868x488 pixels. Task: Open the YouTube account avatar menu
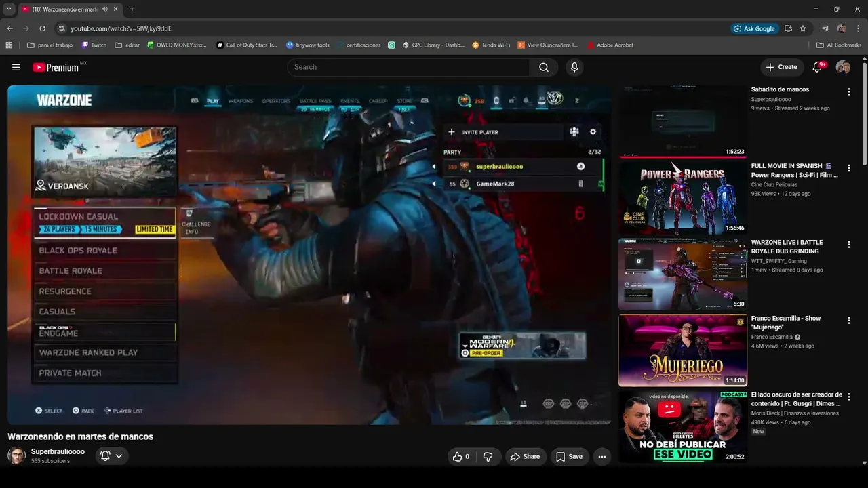[843, 67]
